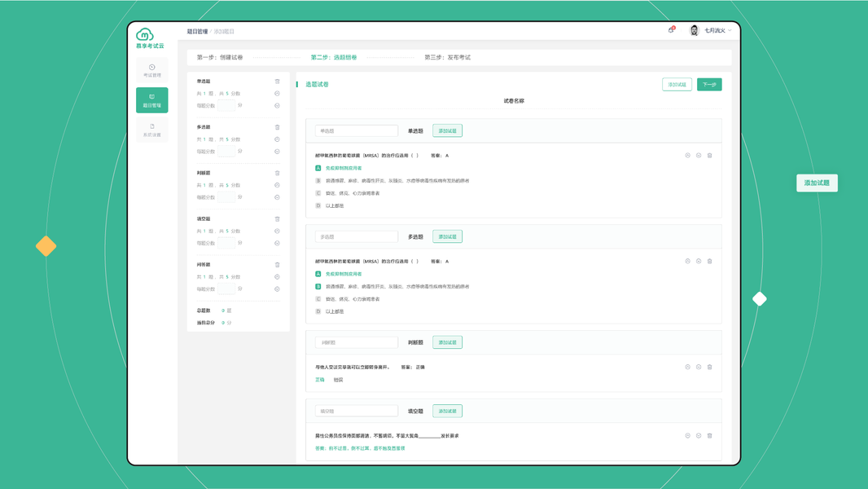The width and height of the screenshot is (868, 489).
Task: Move 判断题 section down in left panel
Action: pyautogui.click(x=278, y=198)
